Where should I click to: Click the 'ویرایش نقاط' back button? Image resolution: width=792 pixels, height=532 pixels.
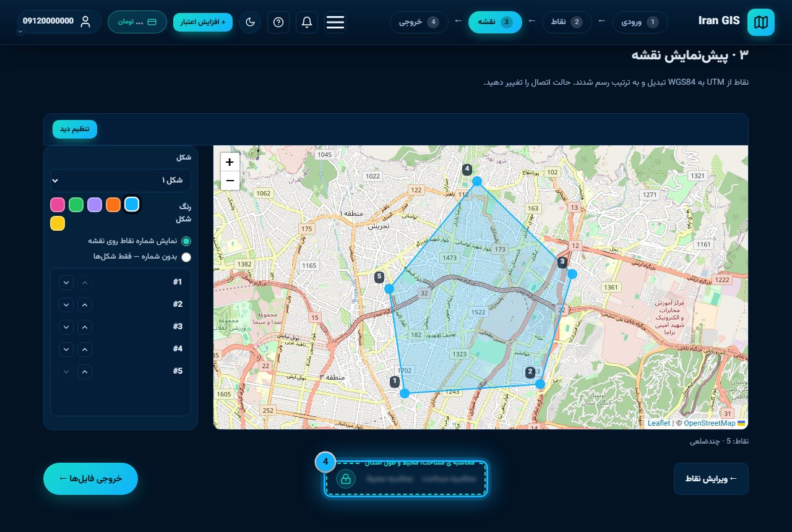711,479
